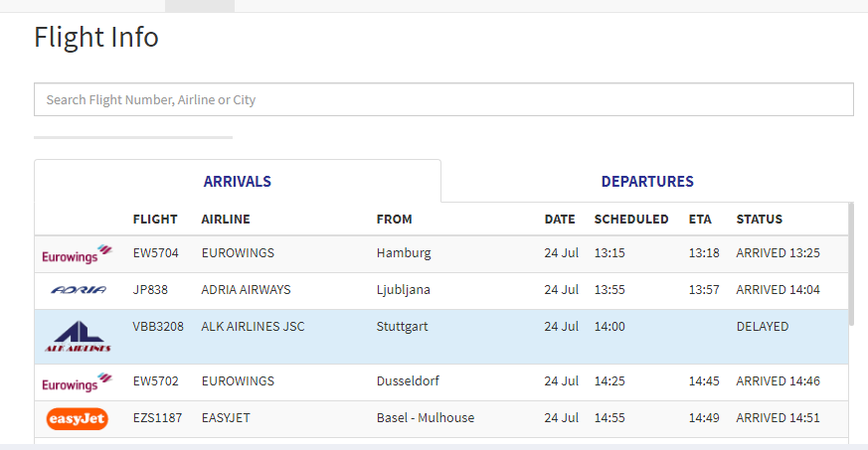Click the Eurowings logo for flight EW5704
This screenshot has height=450, width=868.
[77, 254]
